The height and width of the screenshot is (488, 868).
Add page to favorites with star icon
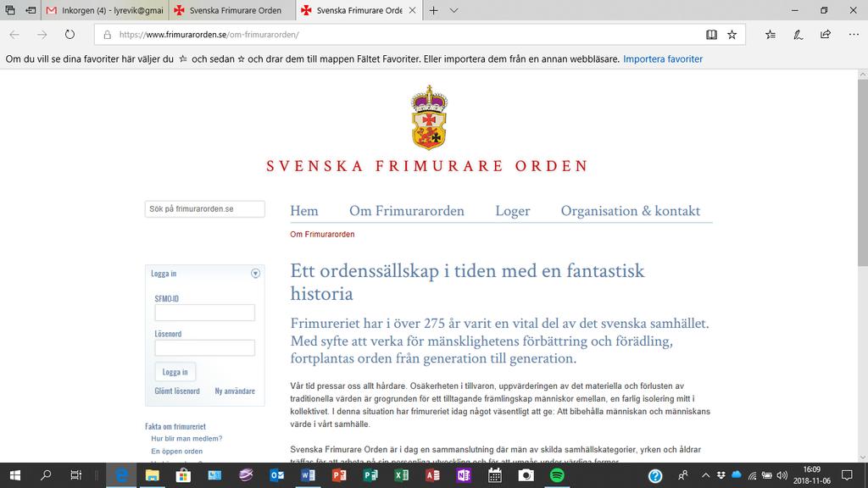[732, 34]
